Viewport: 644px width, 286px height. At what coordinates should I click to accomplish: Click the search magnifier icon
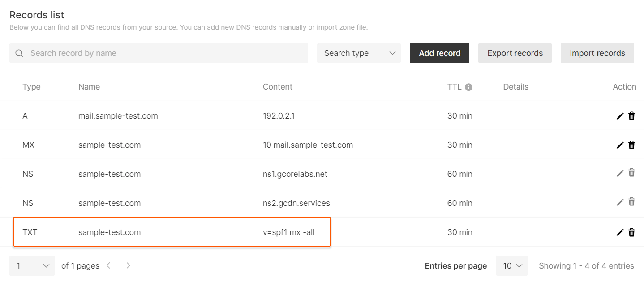(x=19, y=53)
